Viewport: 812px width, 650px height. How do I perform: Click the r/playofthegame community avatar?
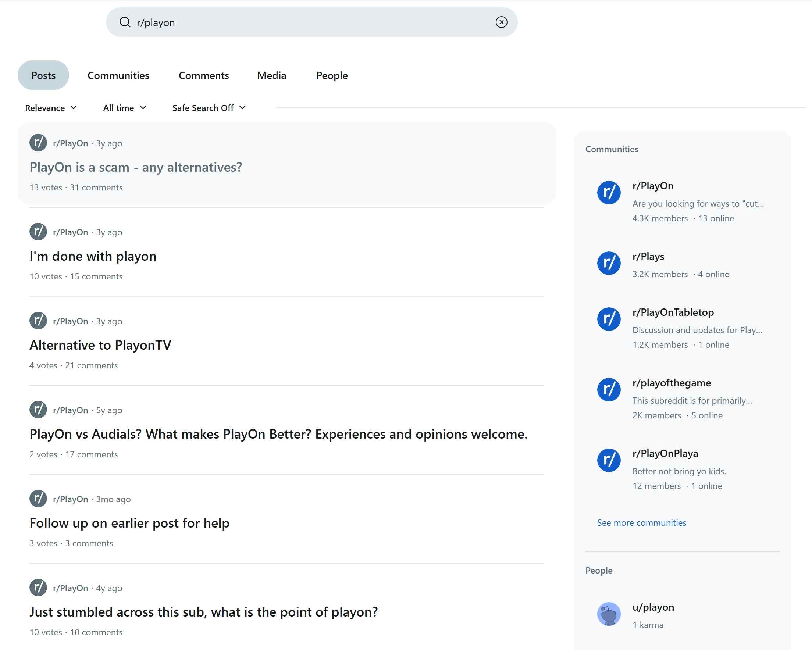(609, 389)
